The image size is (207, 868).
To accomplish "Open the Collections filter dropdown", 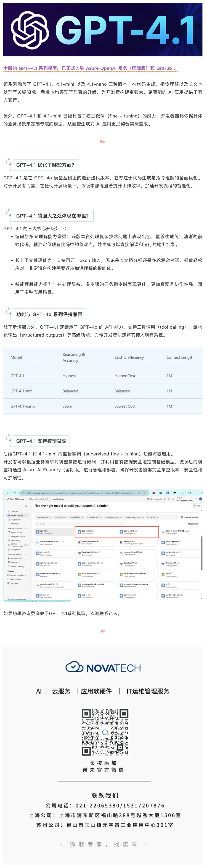I will click(x=44, y=517).
